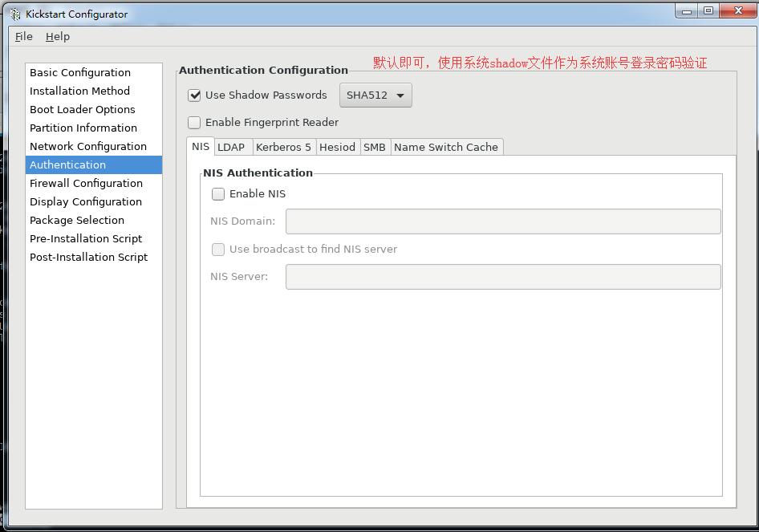
Task: Toggle Use broadcast to find NIS server
Action: tap(218, 250)
